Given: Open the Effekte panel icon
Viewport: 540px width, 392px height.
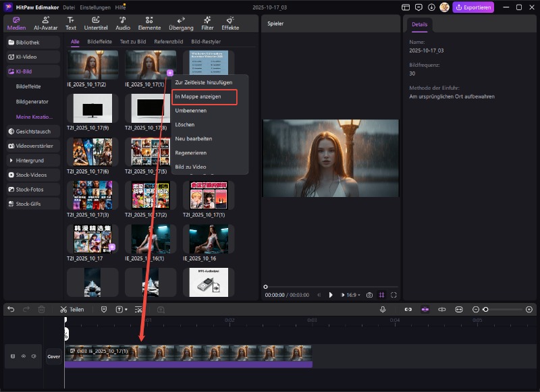Looking at the screenshot, I should [x=230, y=24].
